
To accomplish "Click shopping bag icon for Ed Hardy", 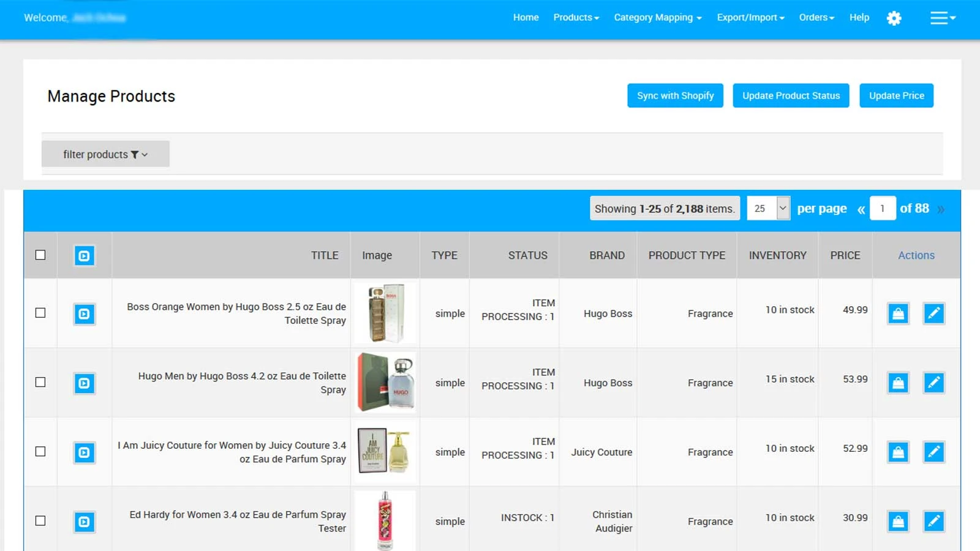I will tap(898, 521).
